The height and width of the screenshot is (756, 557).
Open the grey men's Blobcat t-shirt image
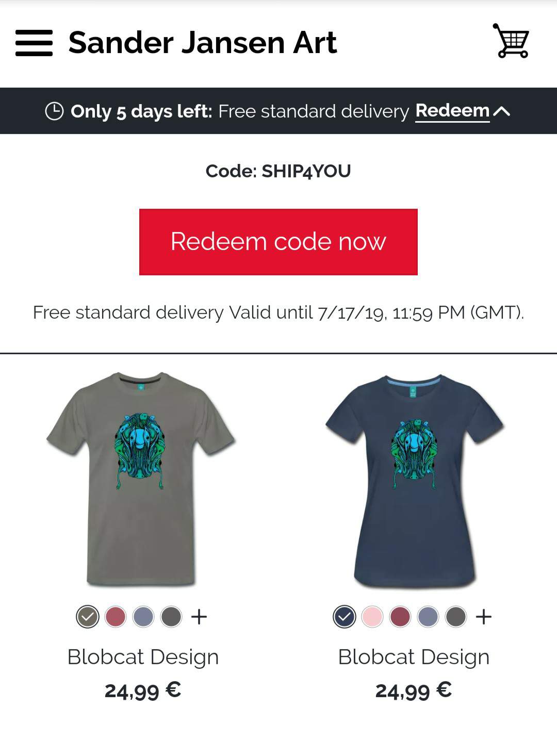pyautogui.click(x=141, y=479)
